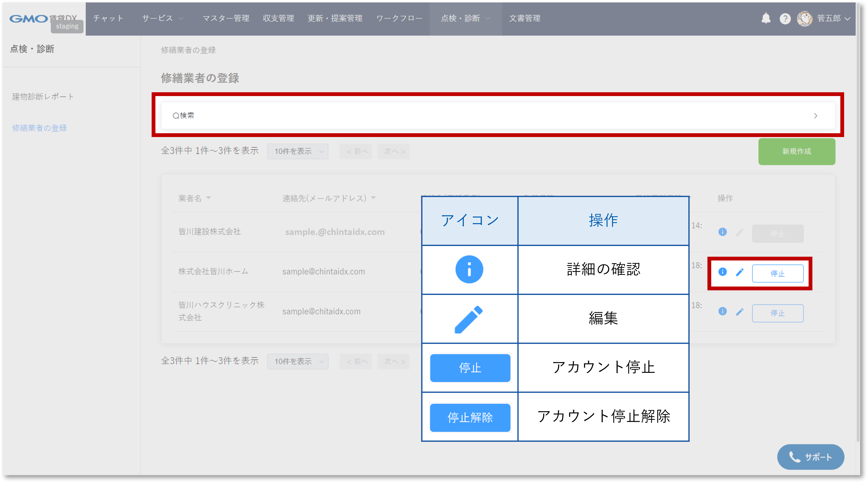Open the bottom 10件を表示 dropdown
Screen dimensions: 868x483
(298, 361)
